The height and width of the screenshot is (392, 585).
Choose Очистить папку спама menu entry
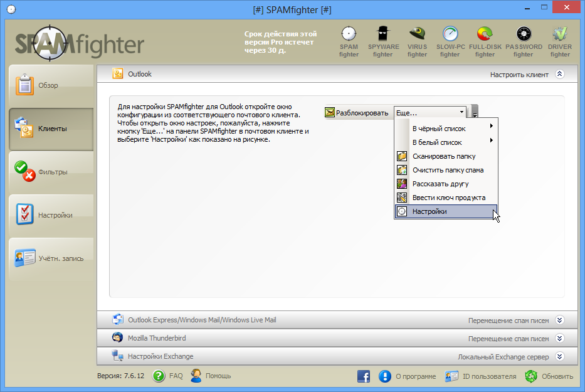click(x=446, y=170)
